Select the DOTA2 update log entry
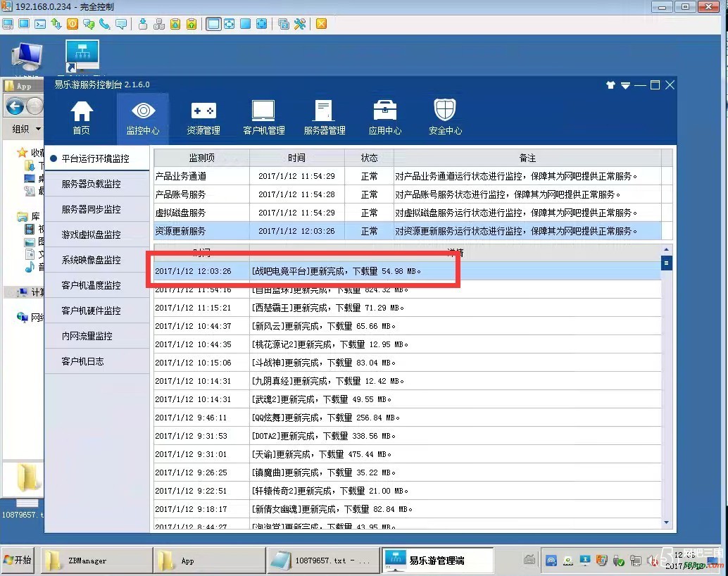Image resolution: width=728 pixels, height=576 pixels. [408, 436]
